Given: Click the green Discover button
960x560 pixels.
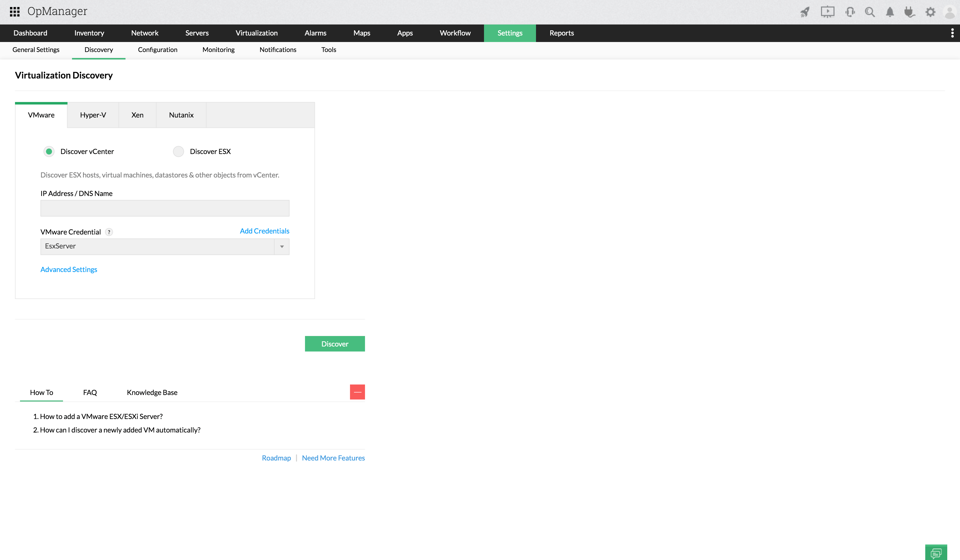Looking at the screenshot, I should click(x=334, y=343).
